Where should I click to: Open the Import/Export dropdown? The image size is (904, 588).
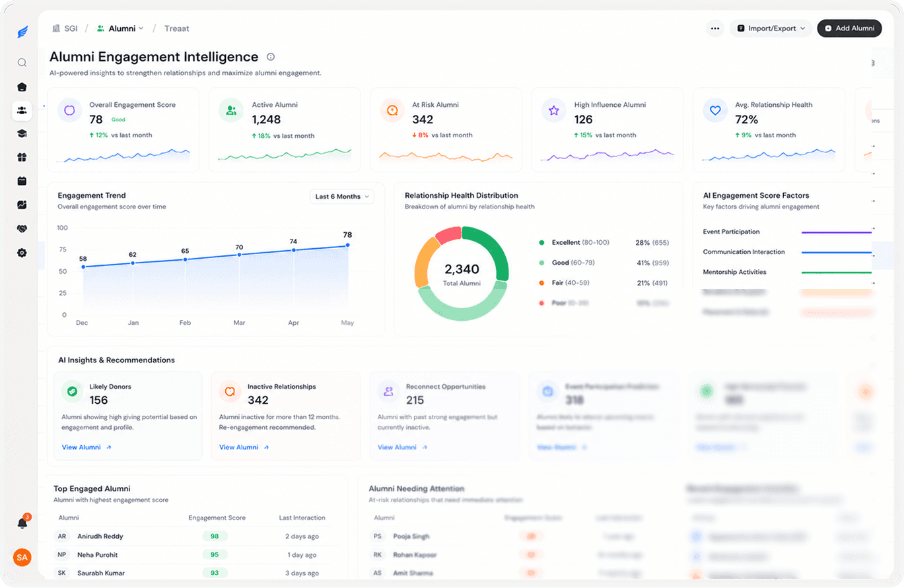click(771, 28)
